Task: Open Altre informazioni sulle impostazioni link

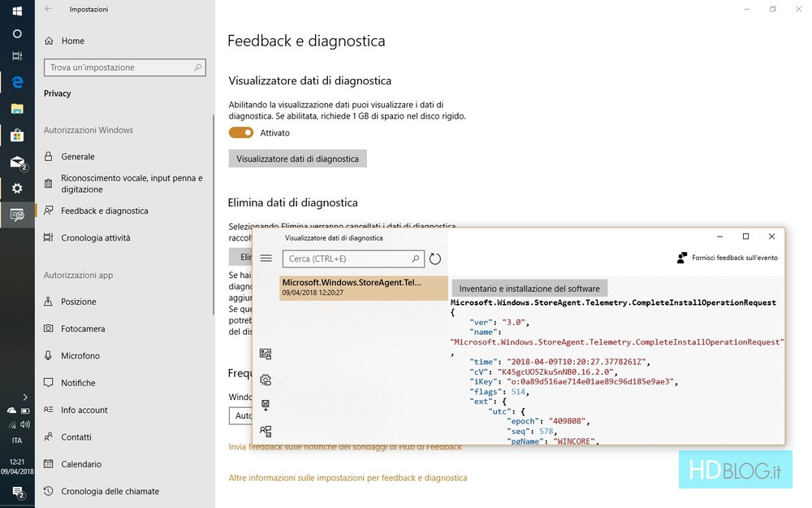Action: click(x=348, y=478)
